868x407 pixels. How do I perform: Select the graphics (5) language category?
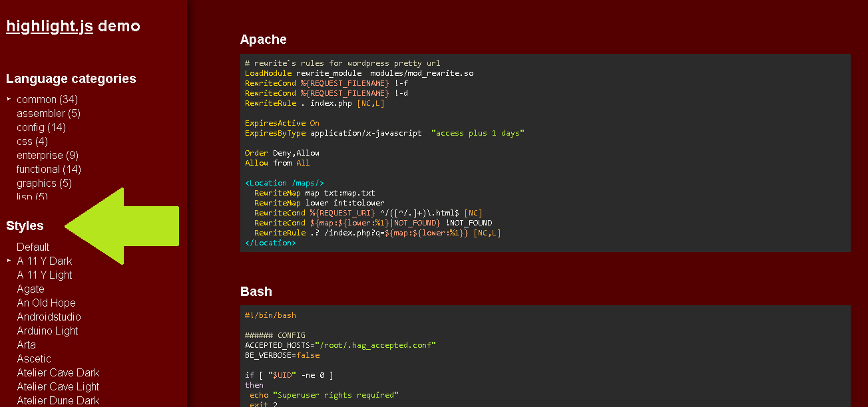44,183
